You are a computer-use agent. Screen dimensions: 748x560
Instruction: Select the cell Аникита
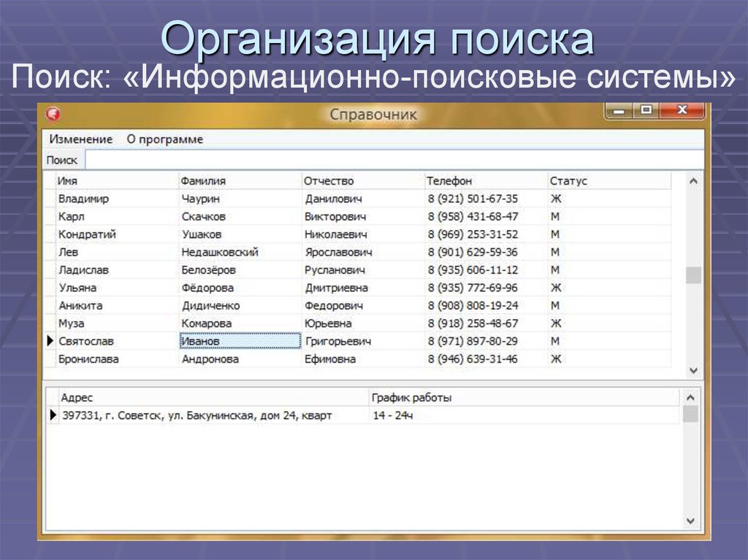[x=117, y=305]
